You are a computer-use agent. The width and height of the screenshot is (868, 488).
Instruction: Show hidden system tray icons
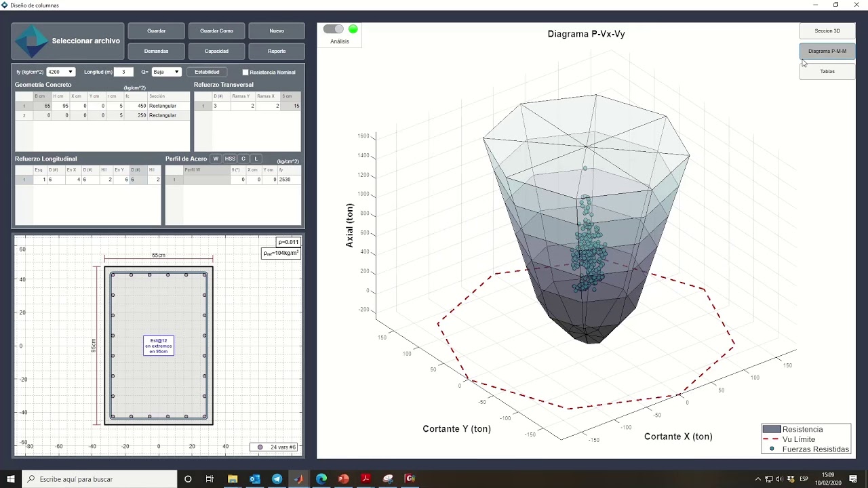click(x=757, y=479)
